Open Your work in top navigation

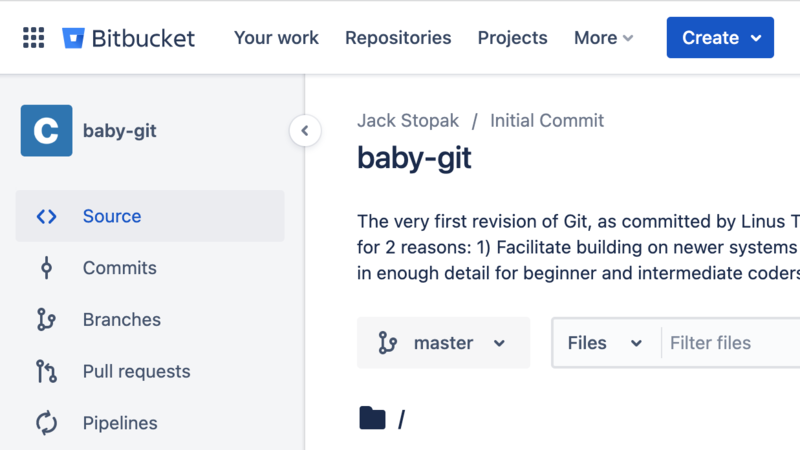pyautogui.click(x=277, y=38)
